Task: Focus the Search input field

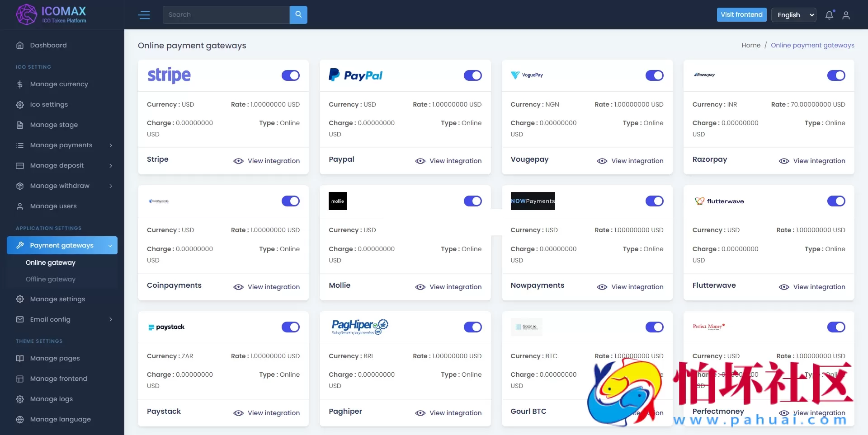Action: 226,14
